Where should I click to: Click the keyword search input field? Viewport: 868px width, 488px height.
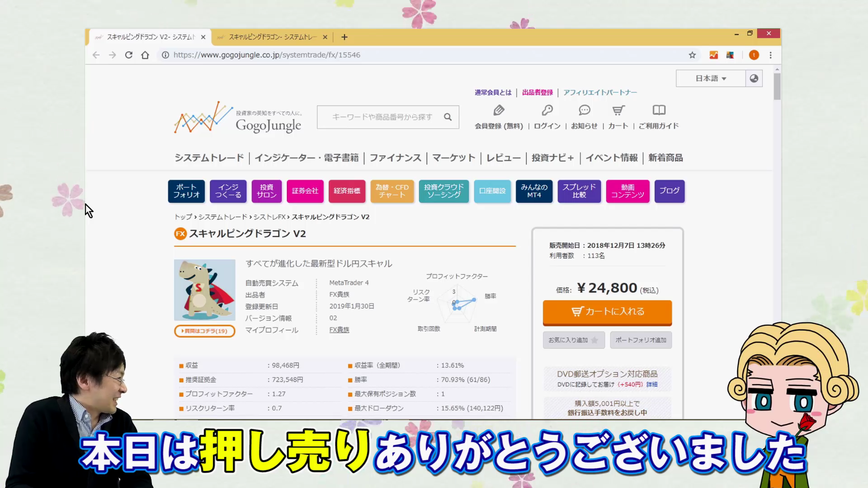(382, 117)
